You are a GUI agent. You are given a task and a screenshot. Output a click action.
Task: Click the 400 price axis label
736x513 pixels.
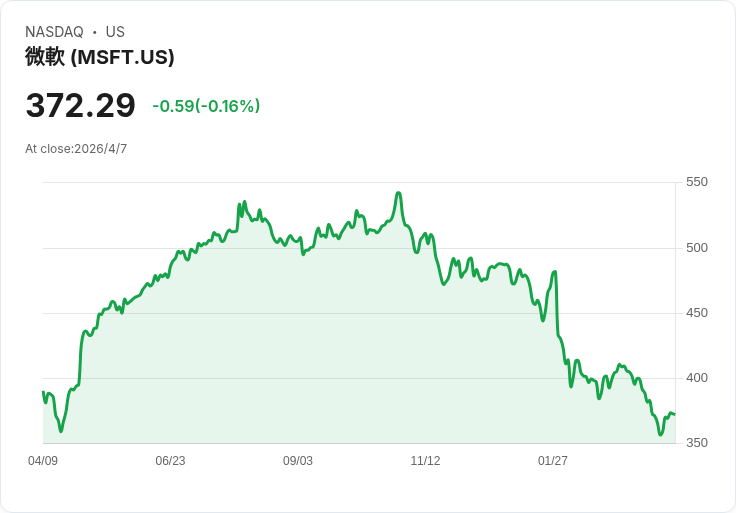(x=697, y=378)
